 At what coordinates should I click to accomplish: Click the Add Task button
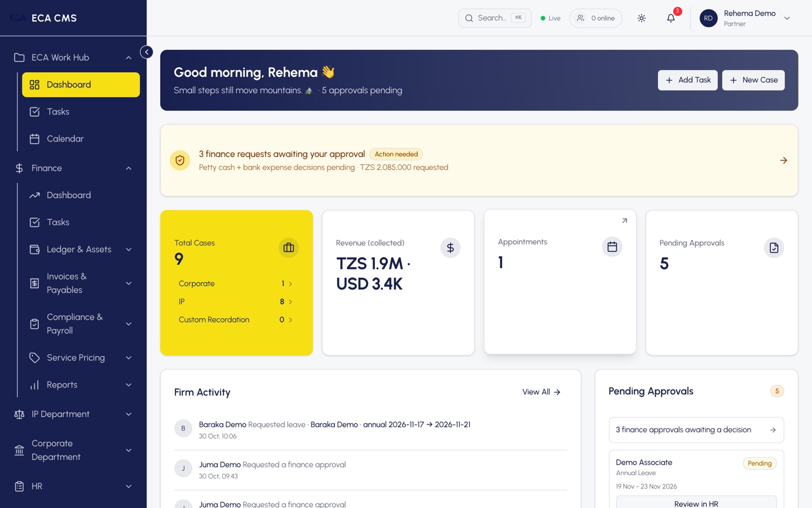(x=688, y=80)
